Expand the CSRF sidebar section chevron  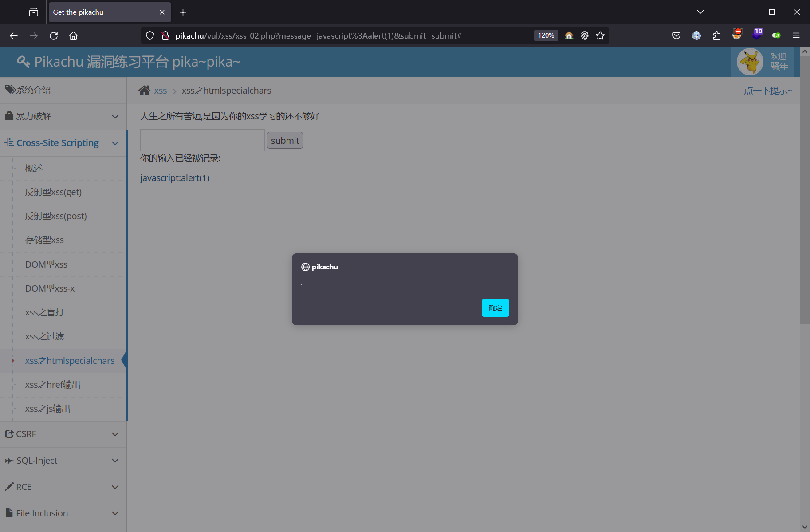tap(115, 434)
